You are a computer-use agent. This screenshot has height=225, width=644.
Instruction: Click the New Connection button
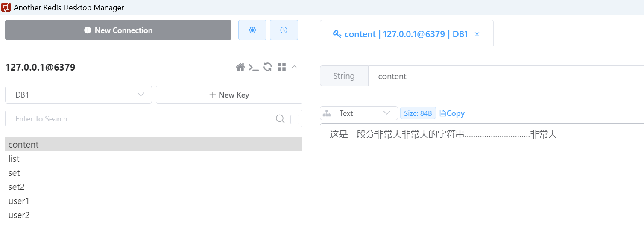coord(118,30)
